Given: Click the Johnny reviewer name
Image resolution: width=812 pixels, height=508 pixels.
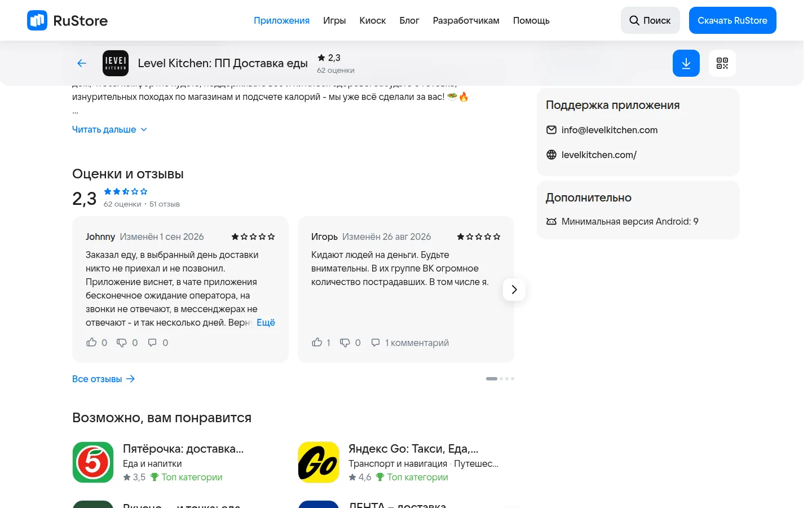Looking at the screenshot, I should (x=100, y=237).
